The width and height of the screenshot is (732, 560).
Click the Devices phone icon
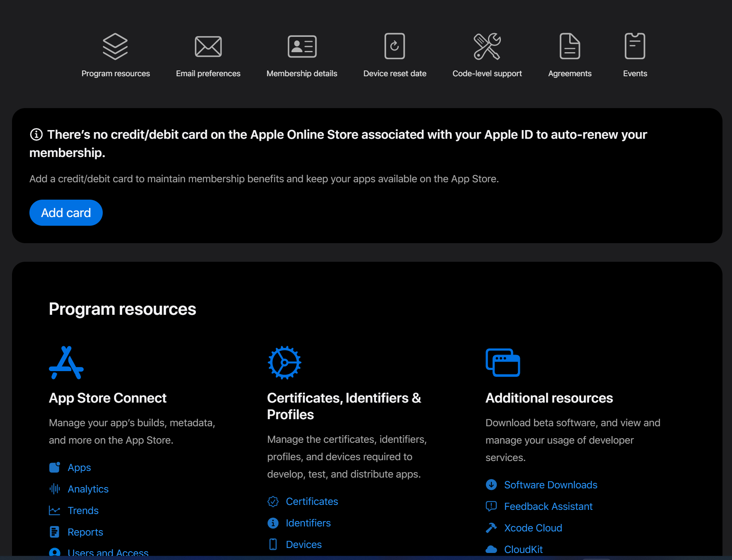(x=273, y=544)
